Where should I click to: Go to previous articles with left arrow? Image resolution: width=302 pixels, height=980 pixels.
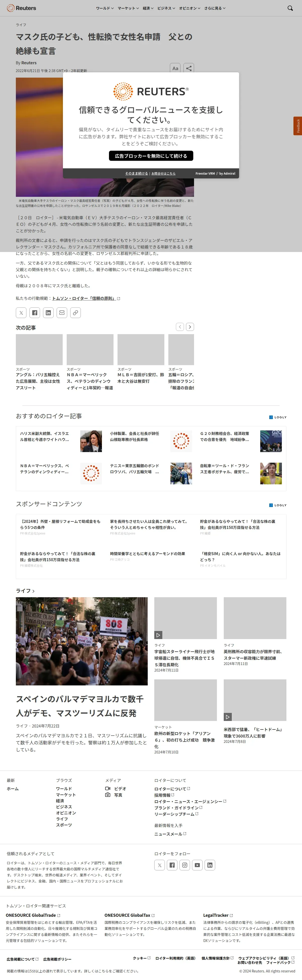click(x=180, y=327)
